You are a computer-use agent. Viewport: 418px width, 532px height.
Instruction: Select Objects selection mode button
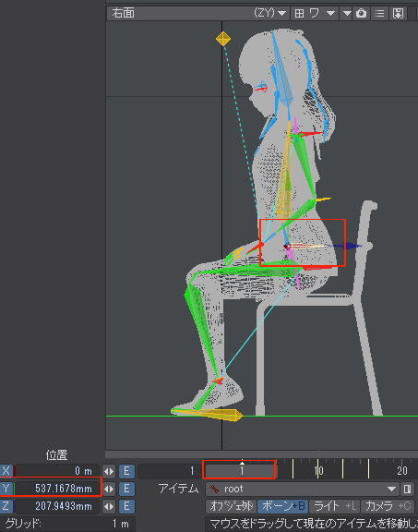point(232,506)
